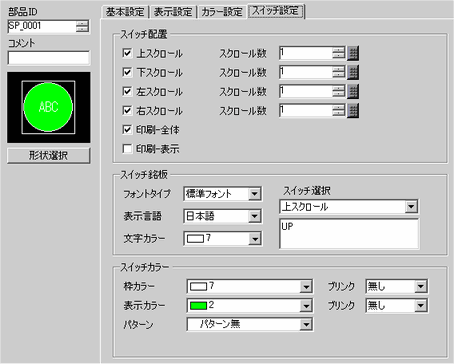The height and width of the screenshot is (364, 454).
Task: Click the 部品ID spinner arrows
Action: click(x=82, y=26)
